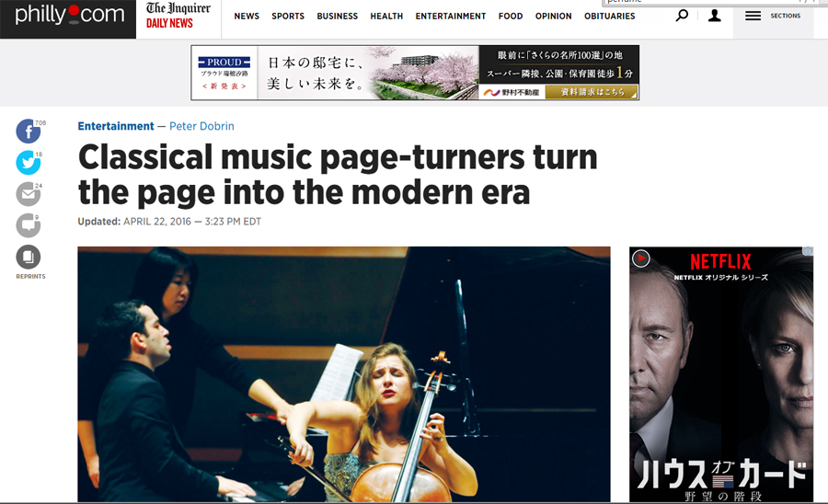Open the Sections hamburger menu
This screenshot has width=828, height=504.
pos(753,16)
